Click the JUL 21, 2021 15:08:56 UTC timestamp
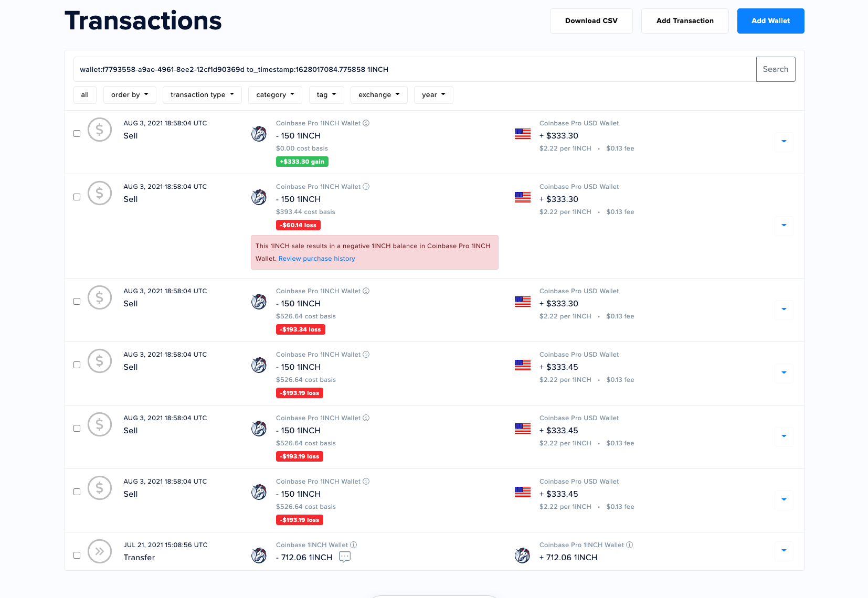The image size is (868, 598). pyautogui.click(x=165, y=545)
